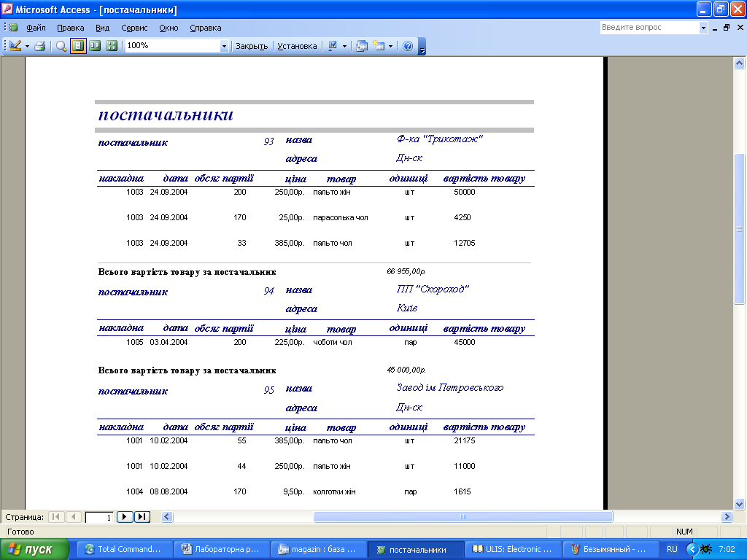Screen dimensions: 747x560
Task: Click the vertical scrollbar thumb
Action: coord(740,229)
